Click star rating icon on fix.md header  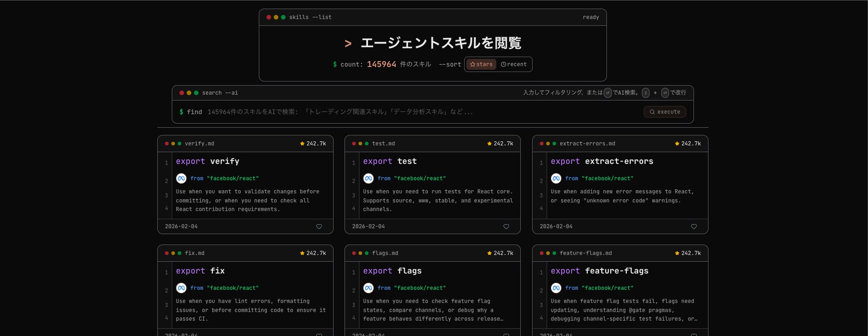coord(302,253)
